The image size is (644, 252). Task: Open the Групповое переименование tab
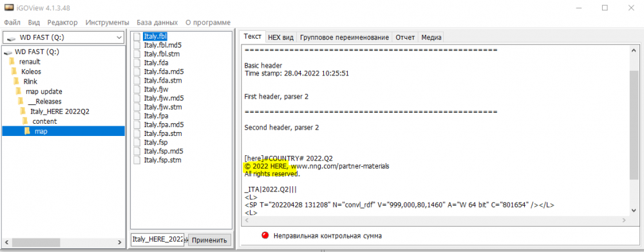(344, 37)
